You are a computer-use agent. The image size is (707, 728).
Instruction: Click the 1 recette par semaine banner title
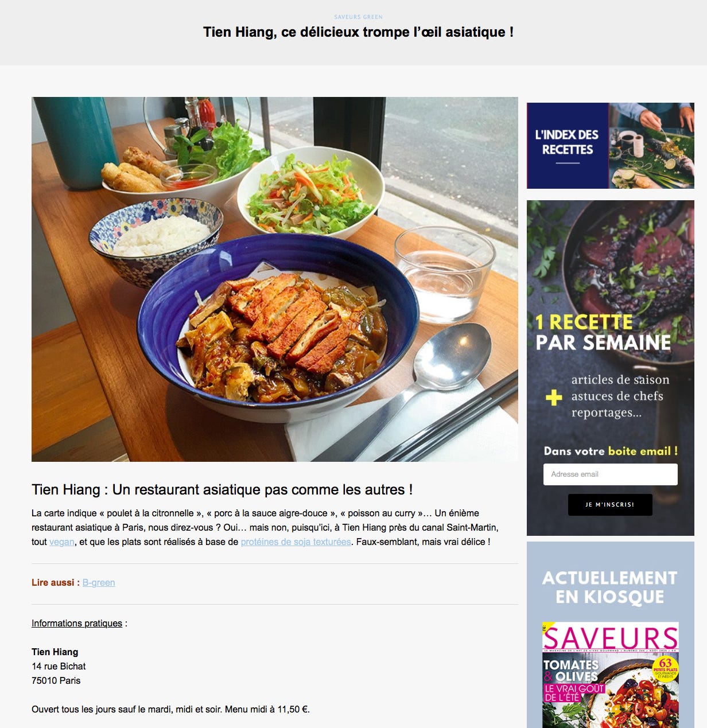tap(603, 332)
